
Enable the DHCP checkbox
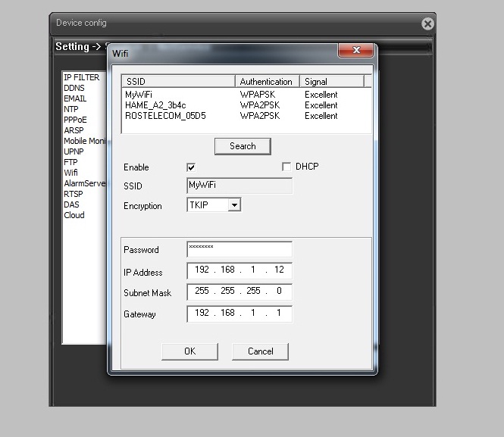286,167
